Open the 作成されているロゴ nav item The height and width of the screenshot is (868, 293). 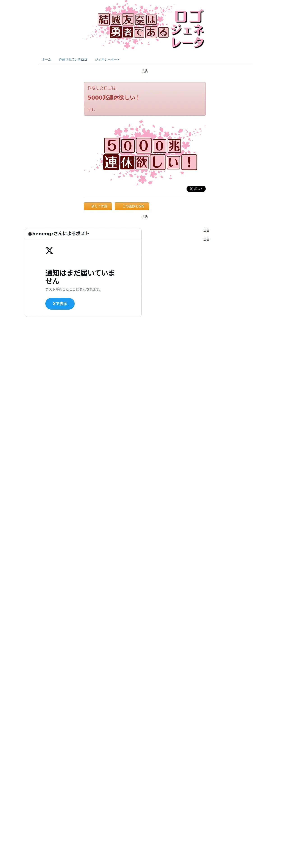[x=73, y=60]
